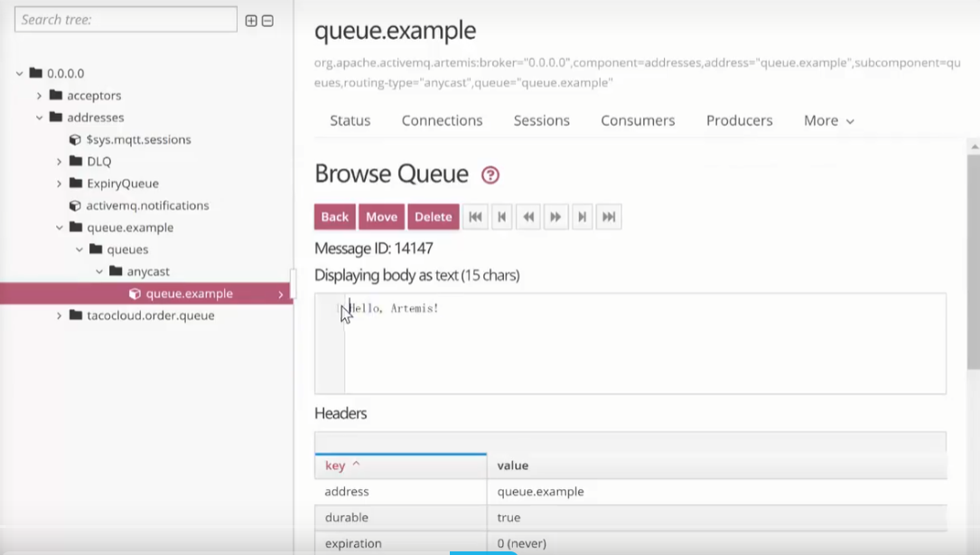980x555 pixels.
Task: Open the Sessions tab
Action: coord(541,120)
